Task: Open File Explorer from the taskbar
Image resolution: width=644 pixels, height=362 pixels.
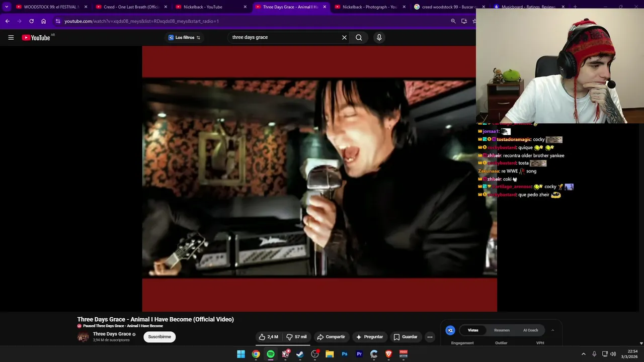Action: [330, 354]
